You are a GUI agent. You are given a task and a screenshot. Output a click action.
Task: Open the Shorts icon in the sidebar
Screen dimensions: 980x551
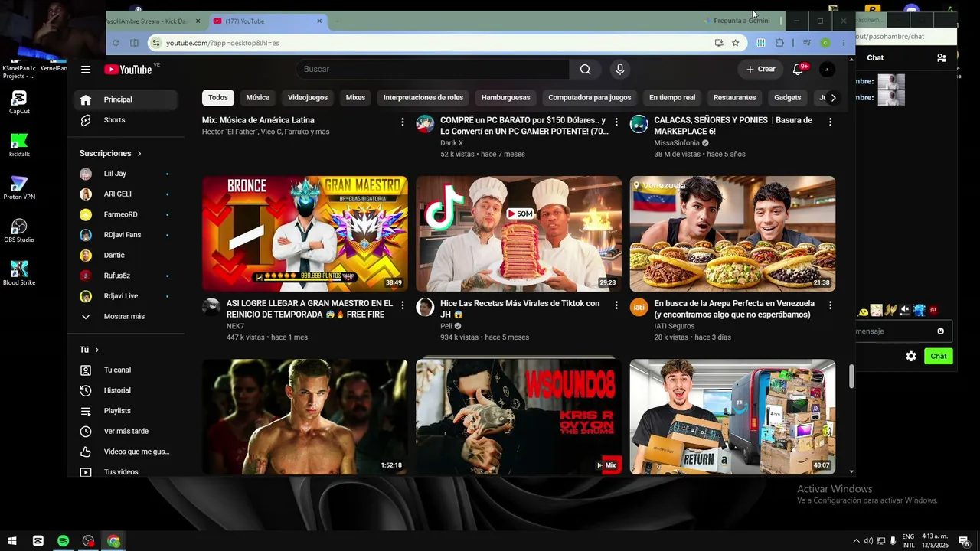point(86,120)
